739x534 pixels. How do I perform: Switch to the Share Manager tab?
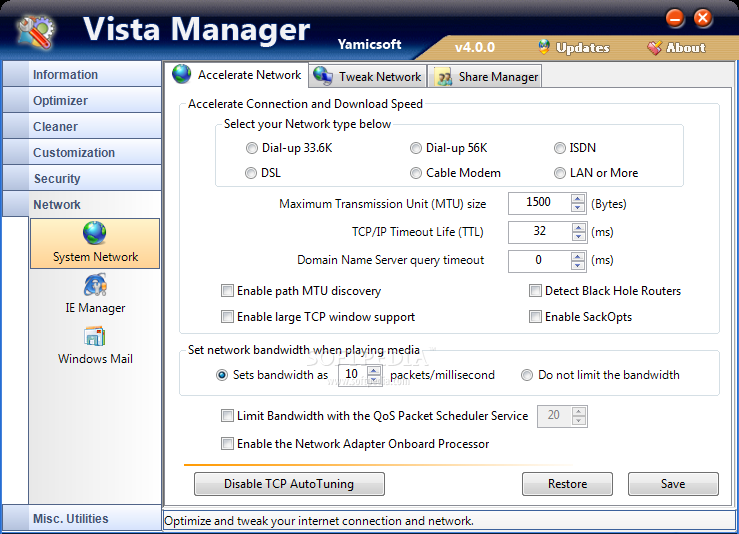[485, 76]
